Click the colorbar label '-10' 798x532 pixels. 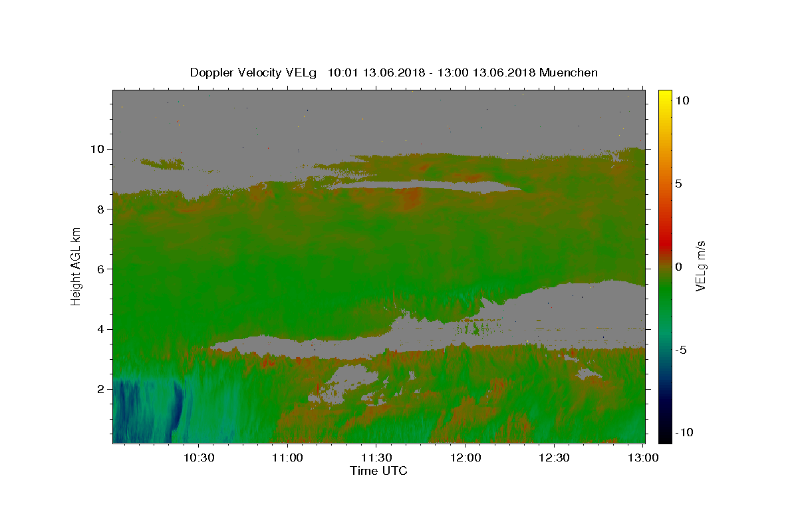[684, 433]
